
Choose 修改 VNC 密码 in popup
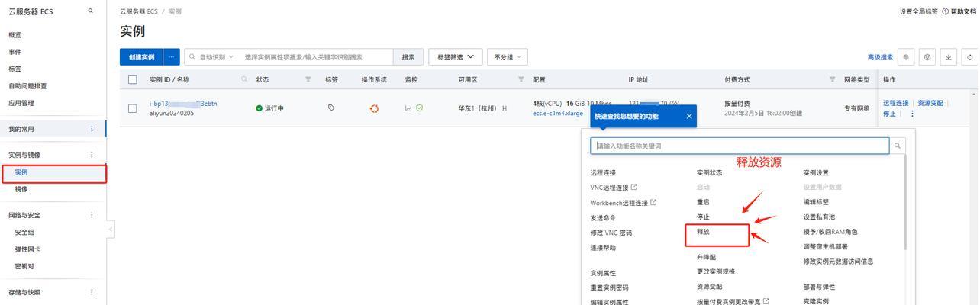(x=611, y=233)
